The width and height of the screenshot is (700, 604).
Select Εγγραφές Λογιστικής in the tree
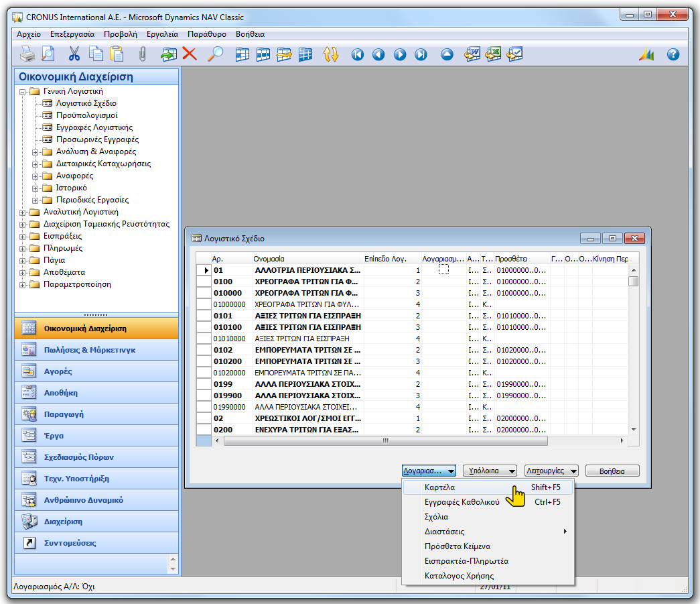(94, 127)
